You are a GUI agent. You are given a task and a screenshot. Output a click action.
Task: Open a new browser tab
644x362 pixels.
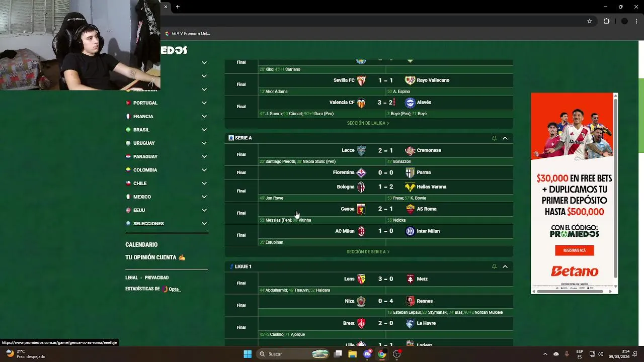[178, 7]
